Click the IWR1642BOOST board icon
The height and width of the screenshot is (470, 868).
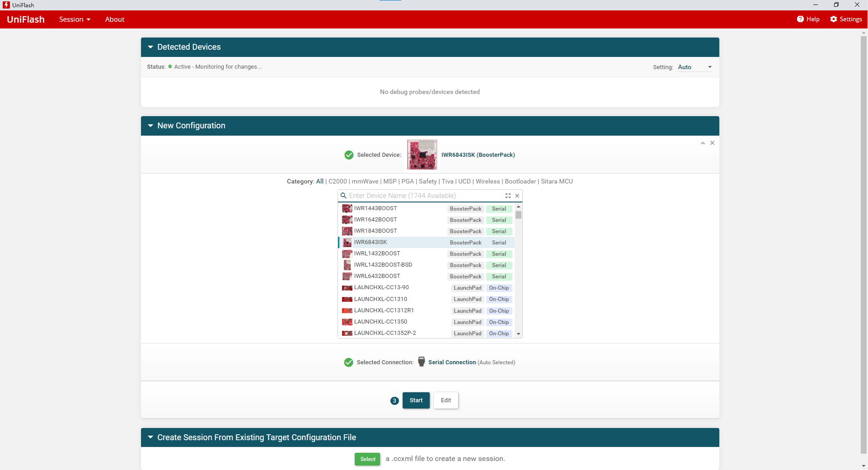(347, 220)
